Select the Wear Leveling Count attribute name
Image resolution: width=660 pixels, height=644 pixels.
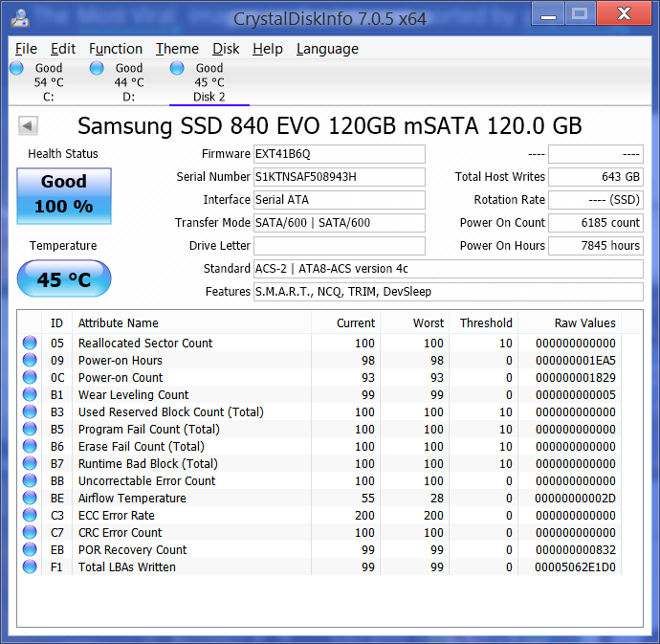133,394
